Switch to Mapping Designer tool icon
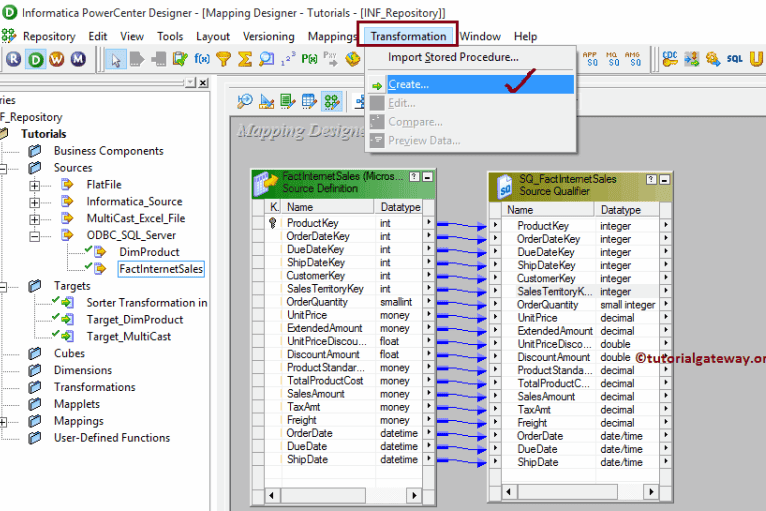 (x=332, y=101)
